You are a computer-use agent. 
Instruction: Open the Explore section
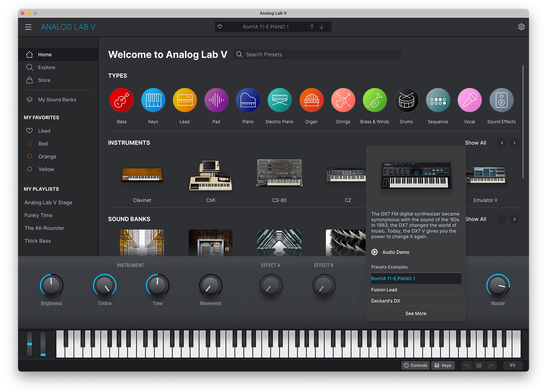[x=46, y=67]
